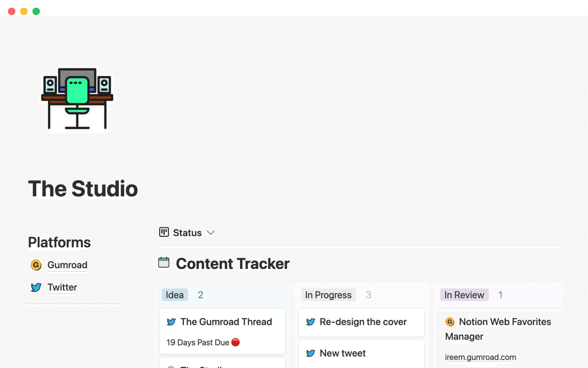588x368 pixels.
Task: Open The Gumroad Thread card
Action: click(226, 322)
